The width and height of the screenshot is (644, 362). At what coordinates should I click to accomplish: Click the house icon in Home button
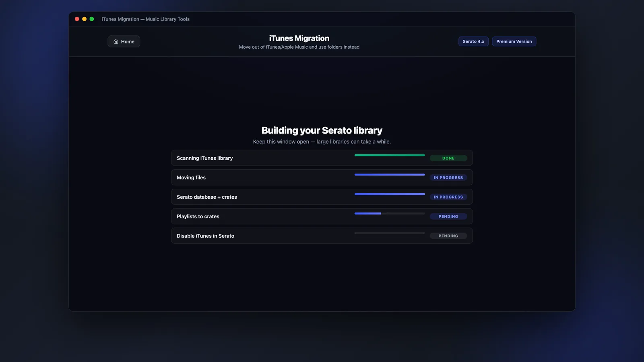coord(116,41)
